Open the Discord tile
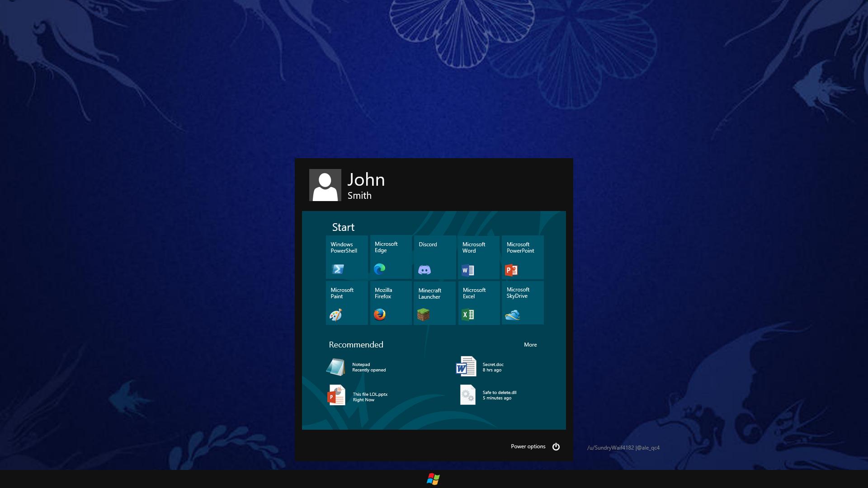The height and width of the screenshot is (488, 868). click(434, 257)
